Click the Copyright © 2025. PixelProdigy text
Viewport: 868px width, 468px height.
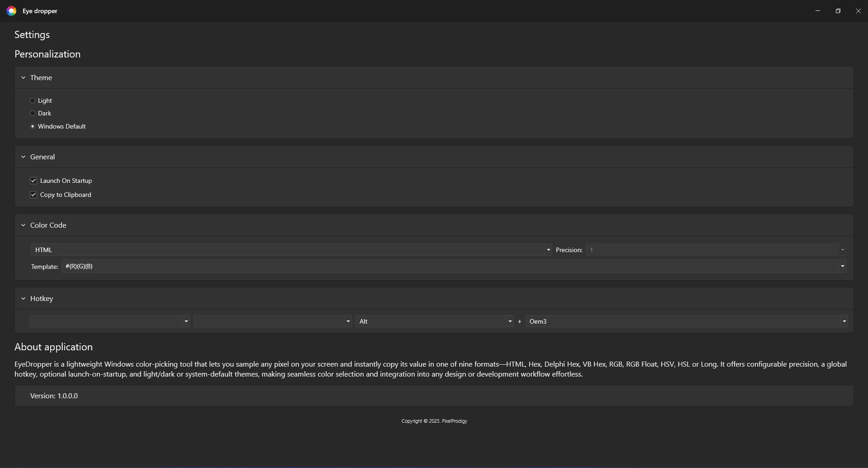tap(434, 421)
